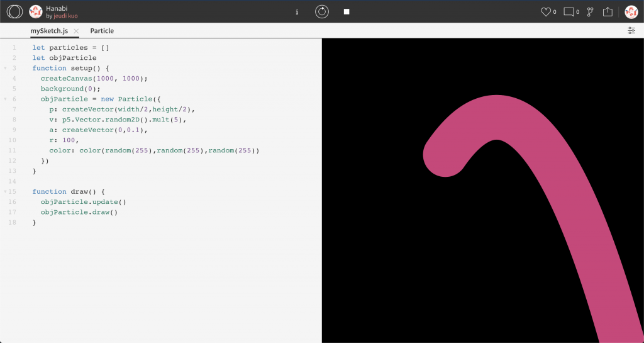
Task: Click code line 'let particles = []'
Action: coord(71,48)
